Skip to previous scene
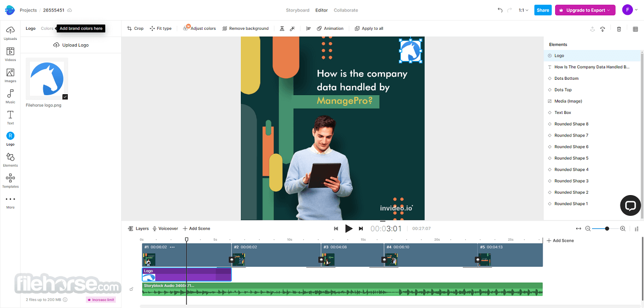This screenshot has height=308, width=644. tap(336, 229)
